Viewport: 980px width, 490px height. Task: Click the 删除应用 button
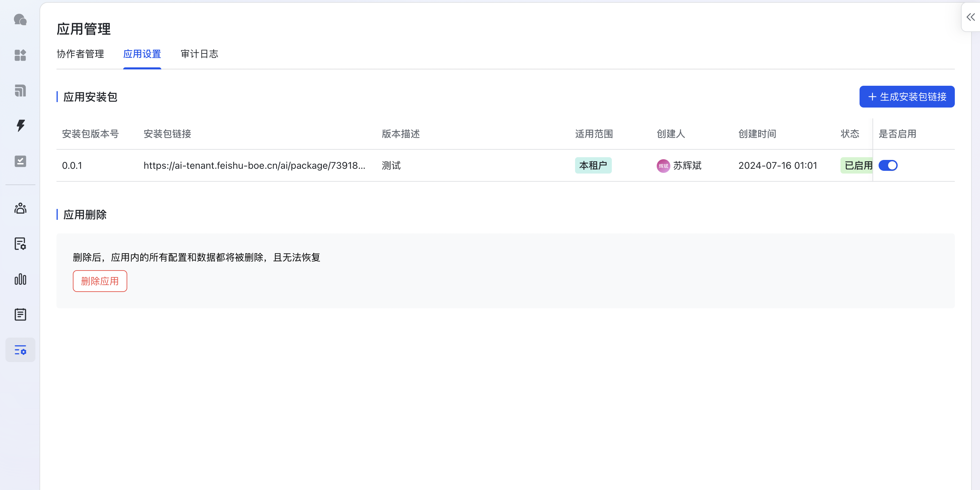point(100,281)
